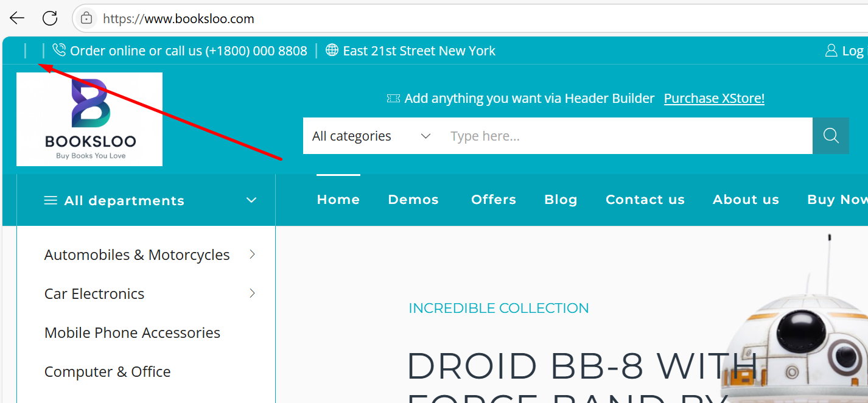
Task: Submit search with the magnifying glass button
Action: [831, 136]
